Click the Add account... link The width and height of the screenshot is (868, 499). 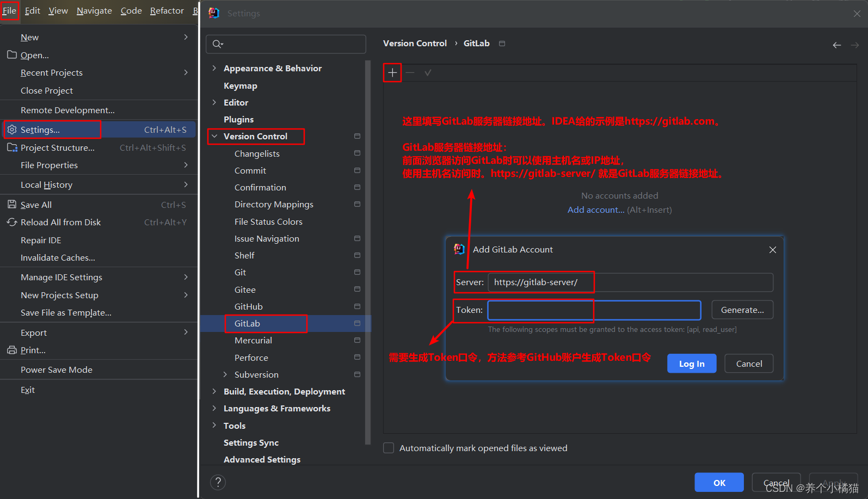point(596,210)
